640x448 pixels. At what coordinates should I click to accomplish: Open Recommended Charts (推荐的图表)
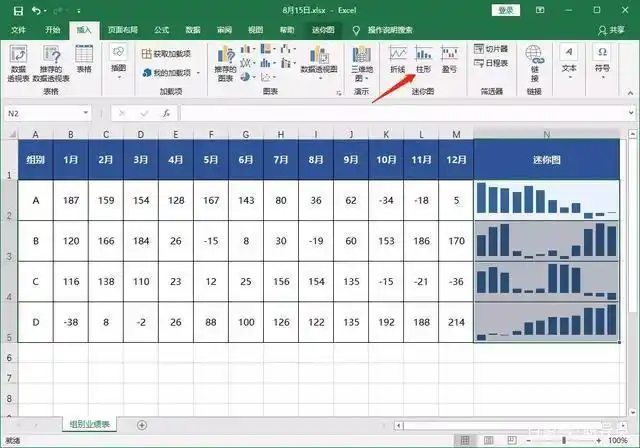click(x=225, y=63)
